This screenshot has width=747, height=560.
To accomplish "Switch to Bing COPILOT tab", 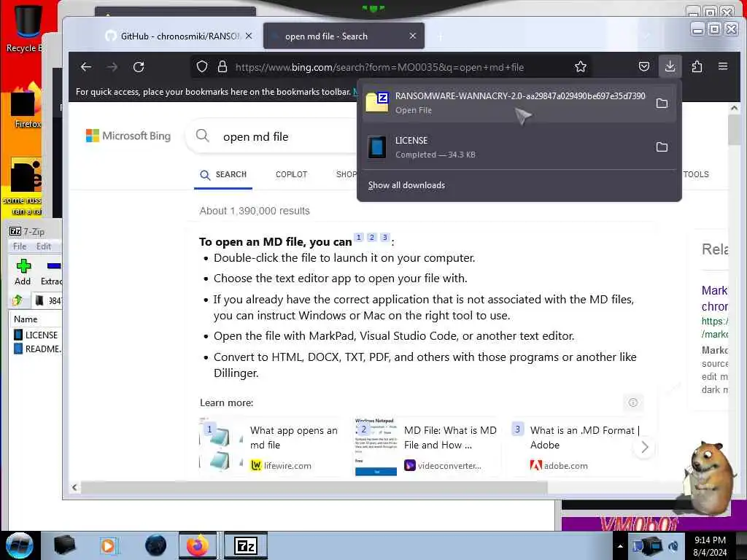I will pyautogui.click(x=292, y=174).
